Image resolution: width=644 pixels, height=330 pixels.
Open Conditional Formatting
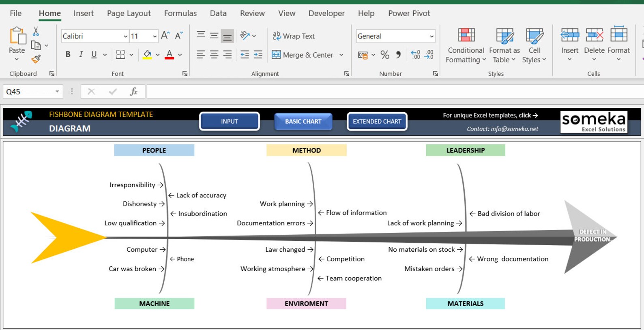coord(466,45)
